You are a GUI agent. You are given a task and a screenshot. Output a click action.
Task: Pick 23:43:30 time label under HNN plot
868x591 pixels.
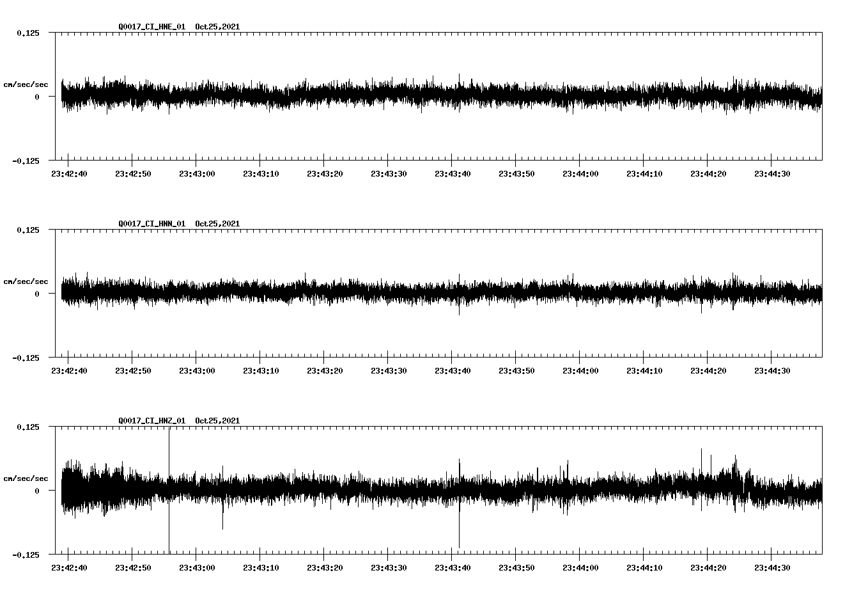(389, 371)
